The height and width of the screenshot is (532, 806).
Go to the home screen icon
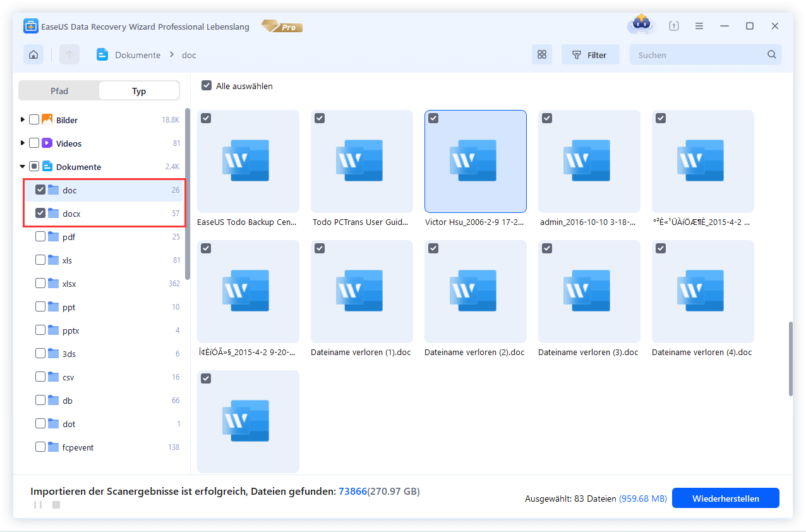[x=33, y=55]
